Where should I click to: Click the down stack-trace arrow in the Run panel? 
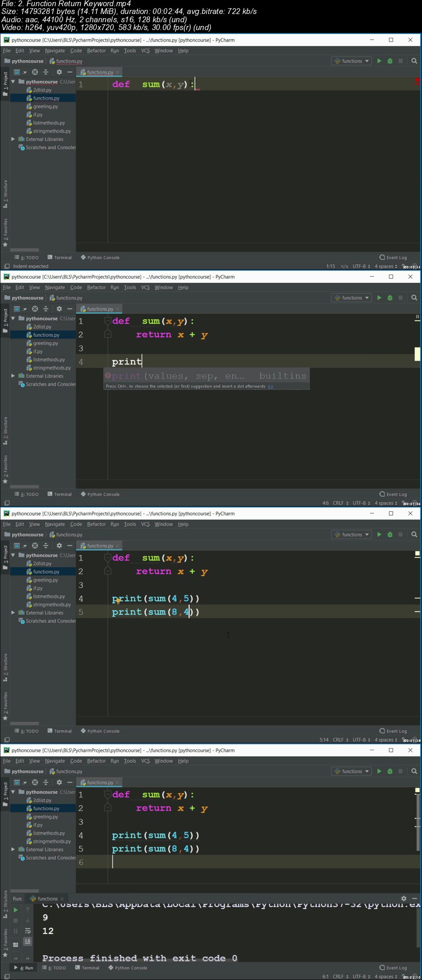[28, 920]
